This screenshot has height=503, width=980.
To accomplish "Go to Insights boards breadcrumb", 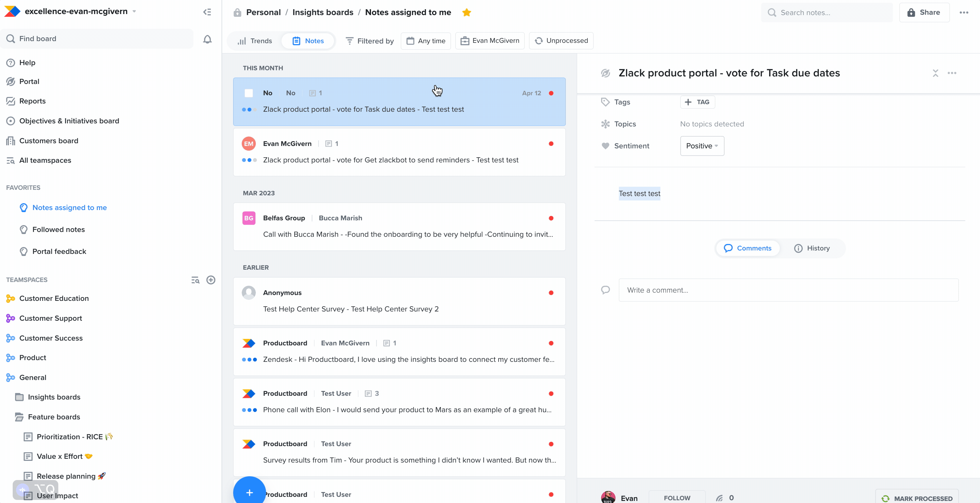I will [x=323, y=13].
